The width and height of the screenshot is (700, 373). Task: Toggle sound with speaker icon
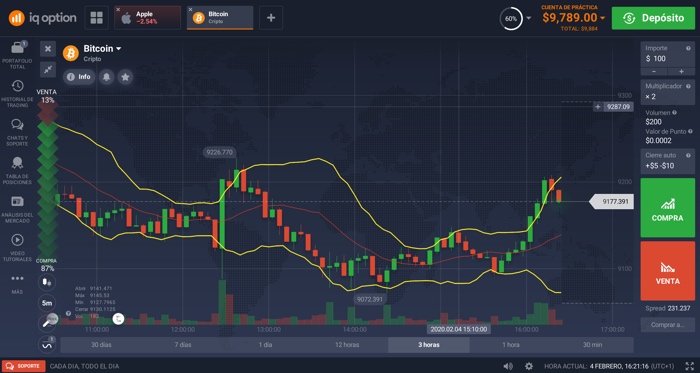click(x=508, y=366)
